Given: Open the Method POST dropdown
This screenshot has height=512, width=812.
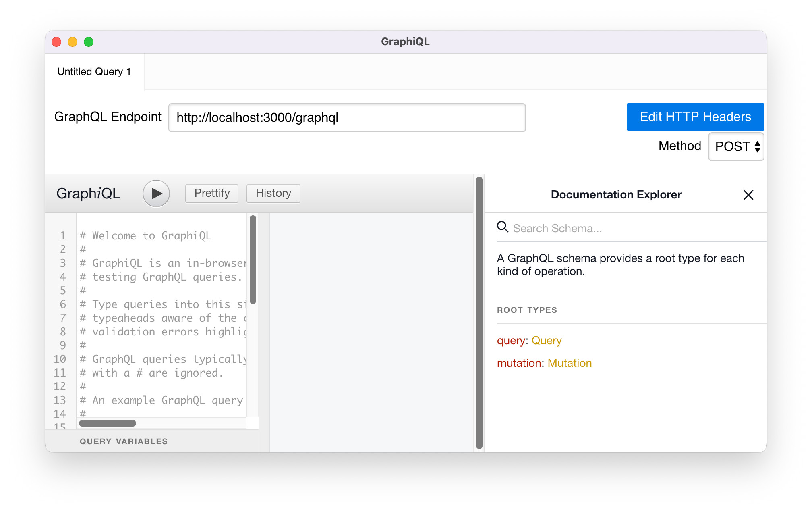Looking at the screenshot, I should pos(736,146).
